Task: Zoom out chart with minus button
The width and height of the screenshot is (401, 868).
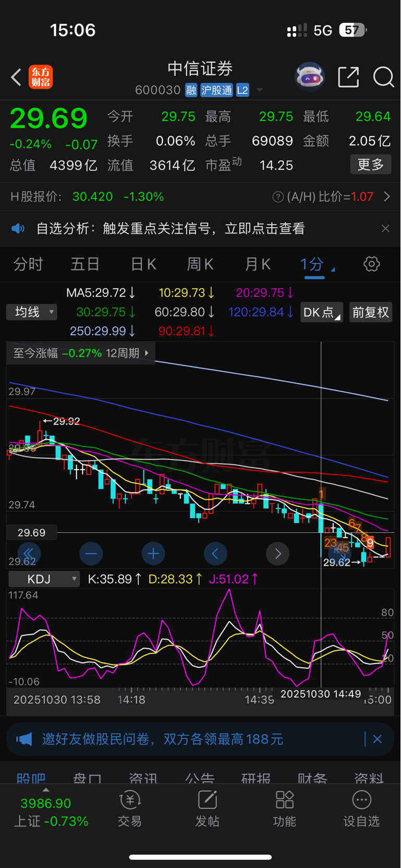Action: pos(91,553)
